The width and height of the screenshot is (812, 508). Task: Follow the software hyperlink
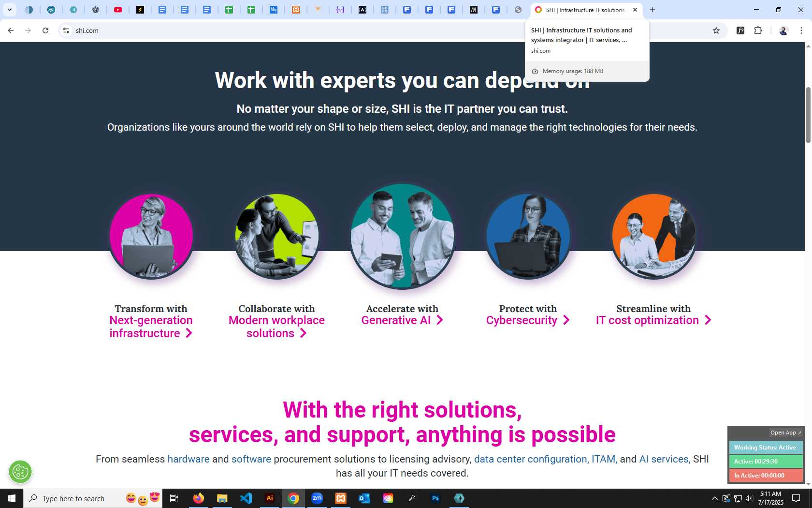(x=251, y=459)
